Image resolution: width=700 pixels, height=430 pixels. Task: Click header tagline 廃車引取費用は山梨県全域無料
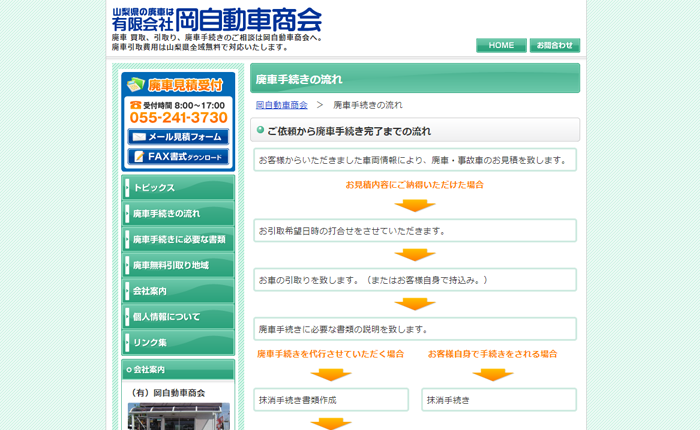point(200,47)
